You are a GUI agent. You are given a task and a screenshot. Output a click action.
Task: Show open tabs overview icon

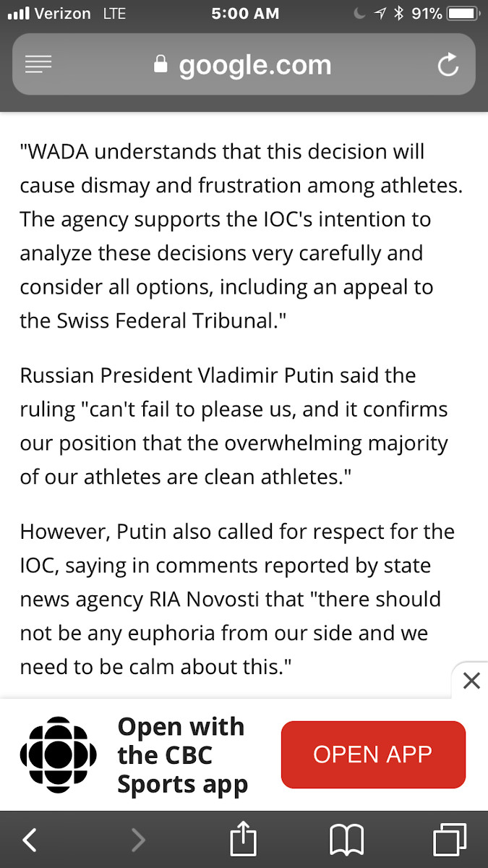(450, 840)
